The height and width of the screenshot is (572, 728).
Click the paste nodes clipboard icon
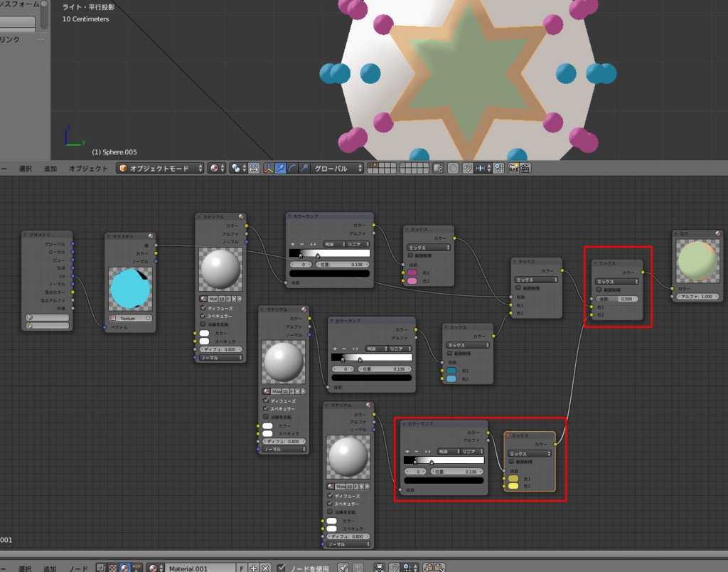point(439,568)
